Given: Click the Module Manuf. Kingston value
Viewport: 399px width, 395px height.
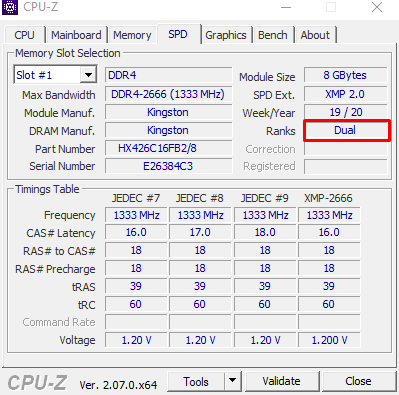Looking at the screenshot, I should point(168,112).
